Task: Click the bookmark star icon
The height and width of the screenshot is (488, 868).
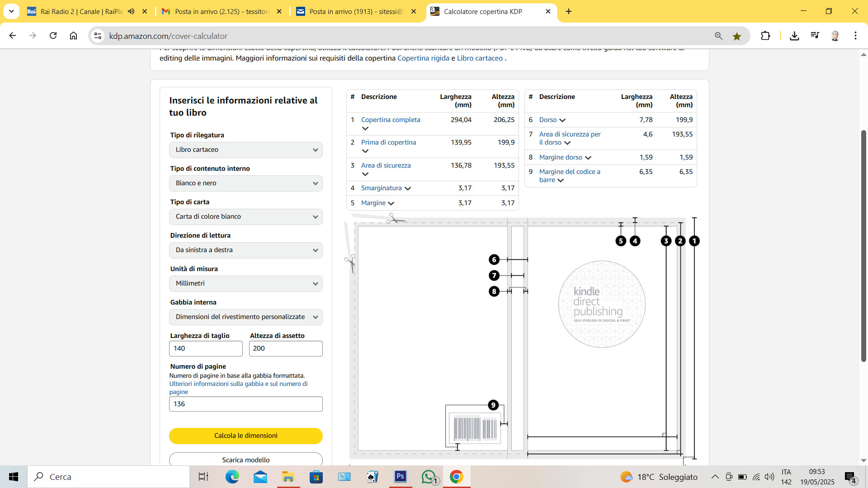Action: (x=737, y=36)
